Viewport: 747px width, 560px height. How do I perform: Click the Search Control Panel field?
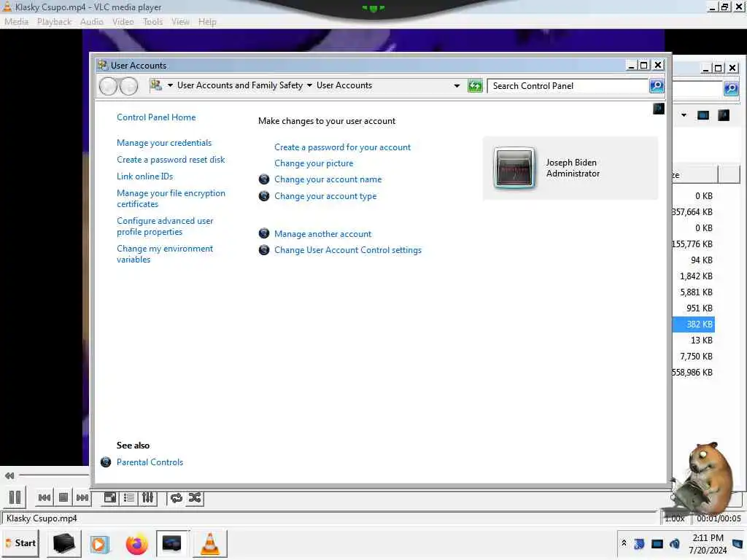coord(568,86)
